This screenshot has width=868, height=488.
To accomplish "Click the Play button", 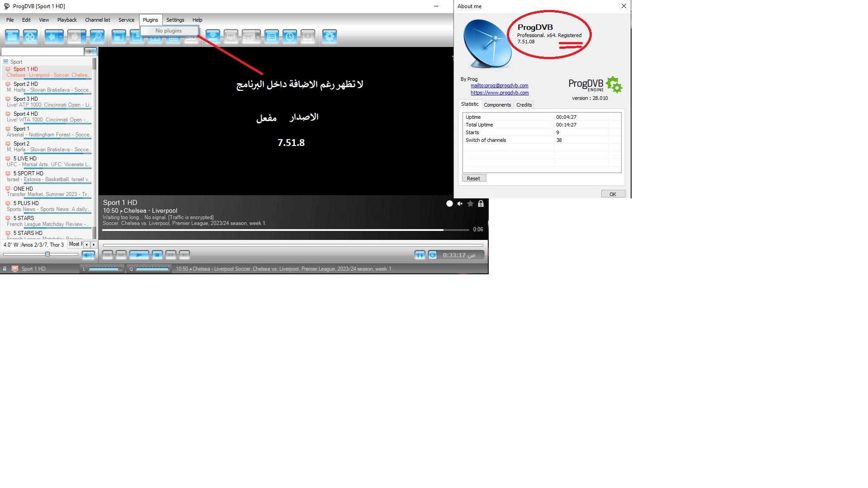I will (x=139, y=255).
